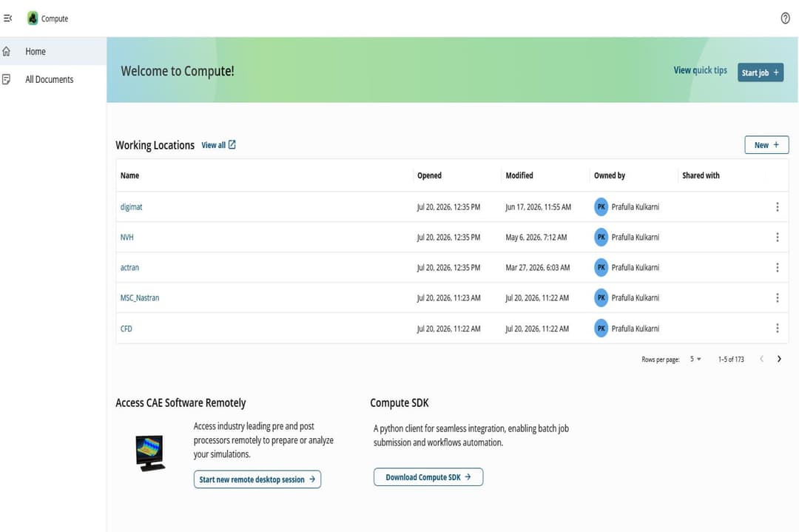
Task: Click modified date Jun 17, 2026, 11:55 AM
Action: pyautogui.click(x=538, y=206)
